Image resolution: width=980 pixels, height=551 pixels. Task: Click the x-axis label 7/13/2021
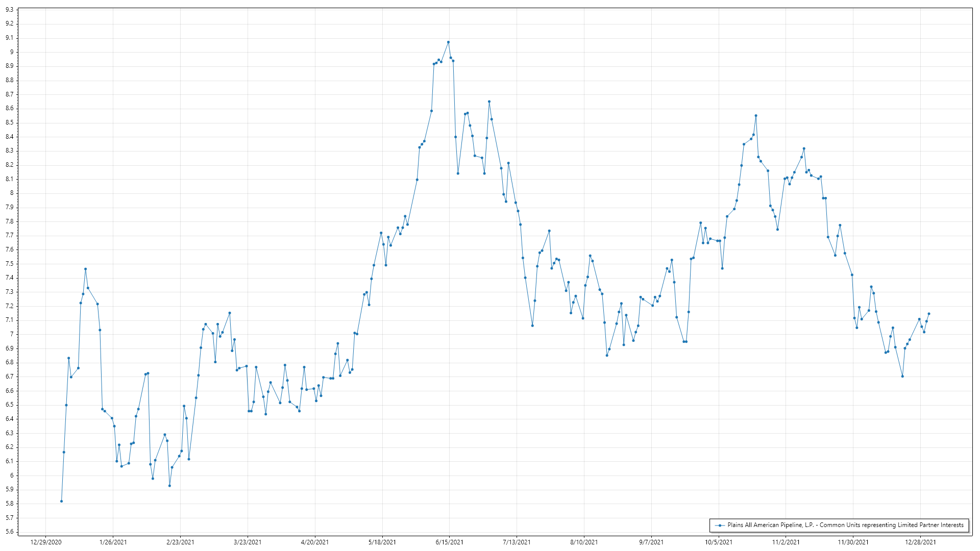tap(517, 542)
